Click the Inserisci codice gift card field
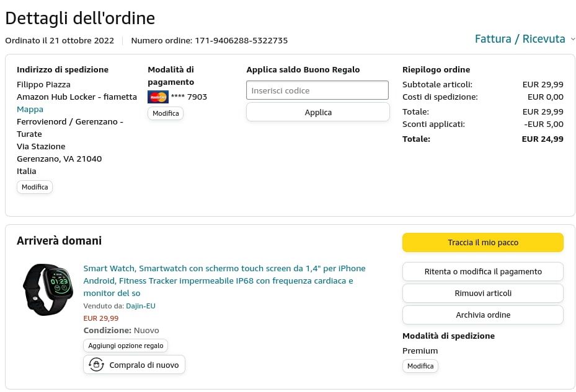576x392 pixels. coord(317,90)
